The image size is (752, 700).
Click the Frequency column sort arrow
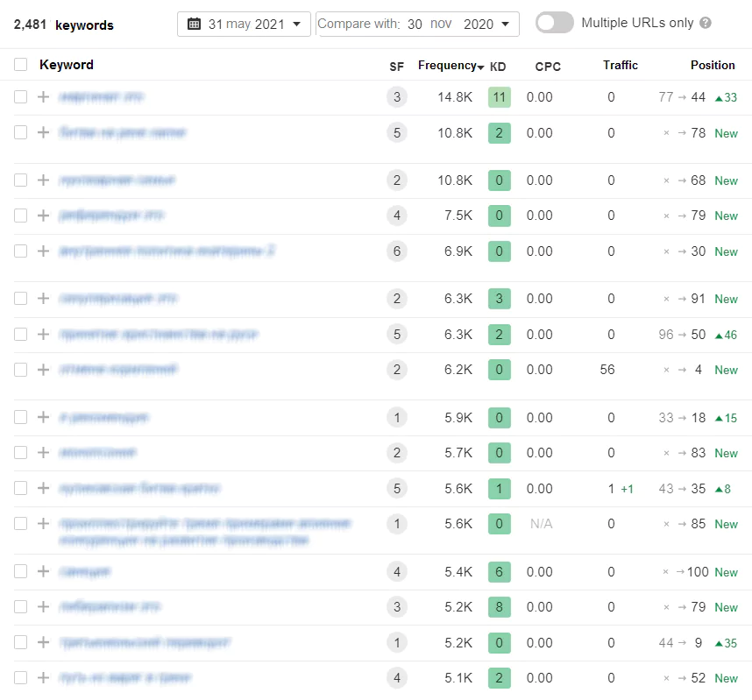click(x=481, y=67)
